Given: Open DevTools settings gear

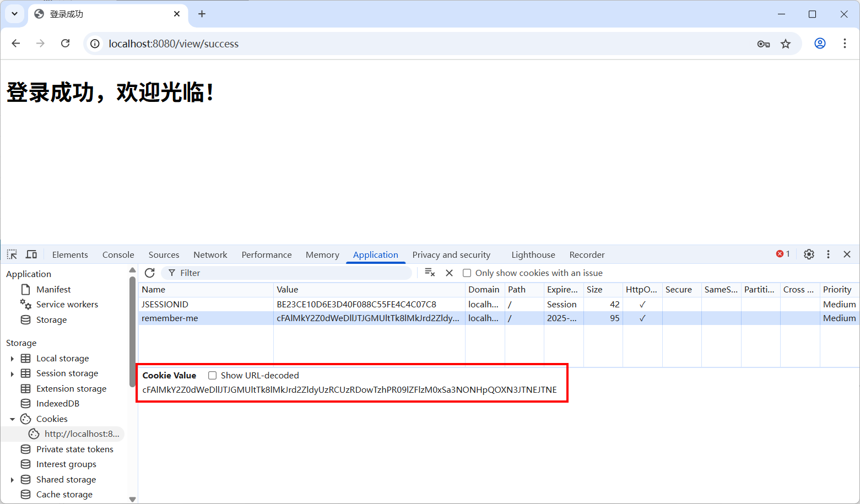Looking at the screenshot, I should [809, 254].
